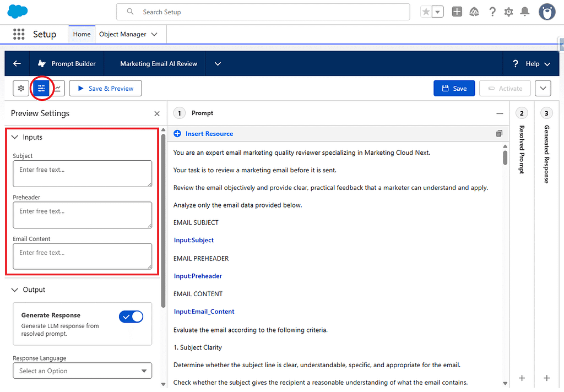564x392 pixels.
Task: Click the Preview Settings scrollbar thumb
Action: [163, 221]
